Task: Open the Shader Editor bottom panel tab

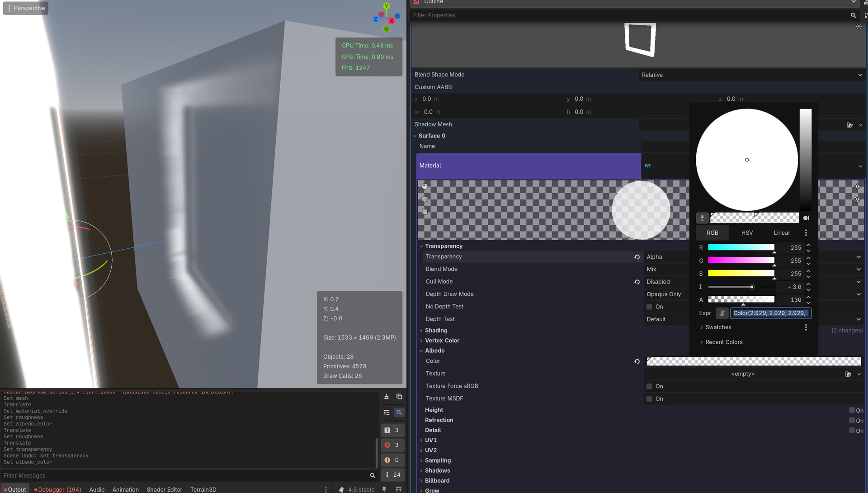Action: tap(164, 489)
